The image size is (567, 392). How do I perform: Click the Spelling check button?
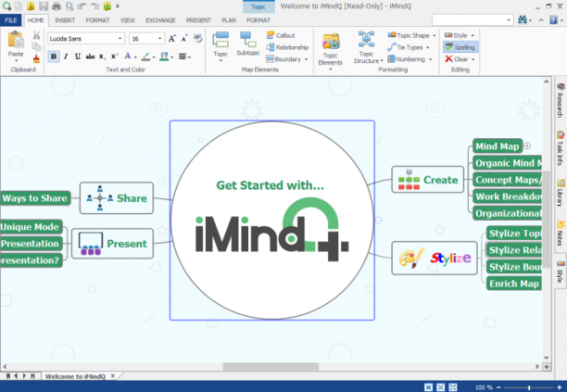click(460, 47)
